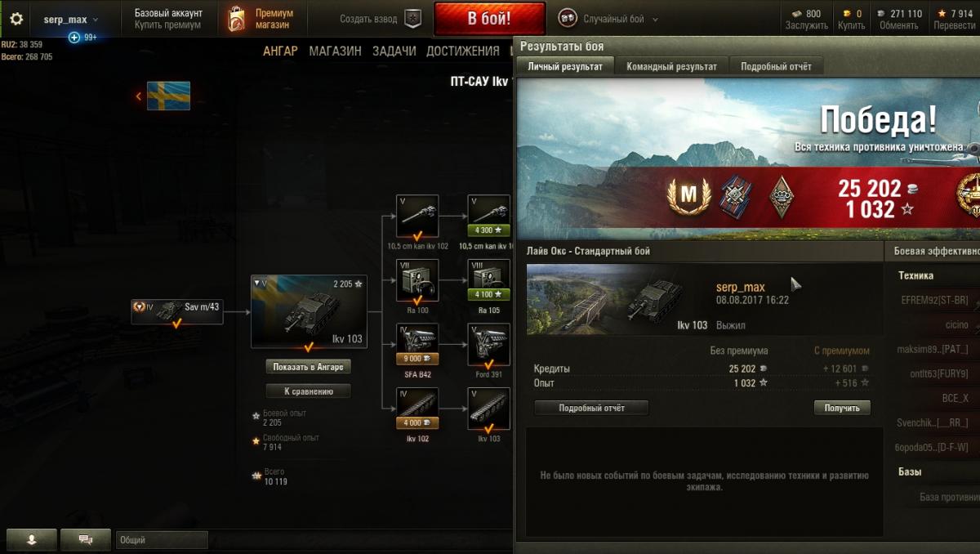
Task: Click the Ford 391 engine module
Action: [488, 345]
